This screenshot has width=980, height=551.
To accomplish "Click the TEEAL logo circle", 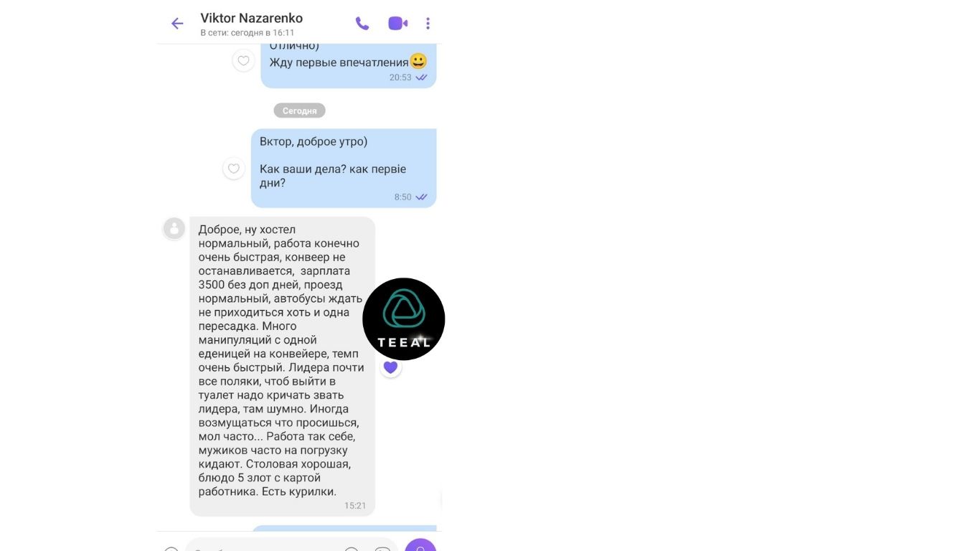I will [404, 319].
